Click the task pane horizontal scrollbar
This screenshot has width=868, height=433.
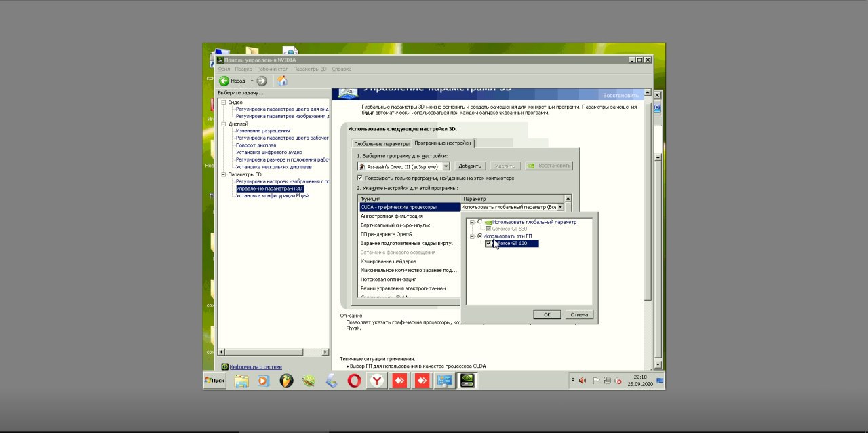point(273,352)
